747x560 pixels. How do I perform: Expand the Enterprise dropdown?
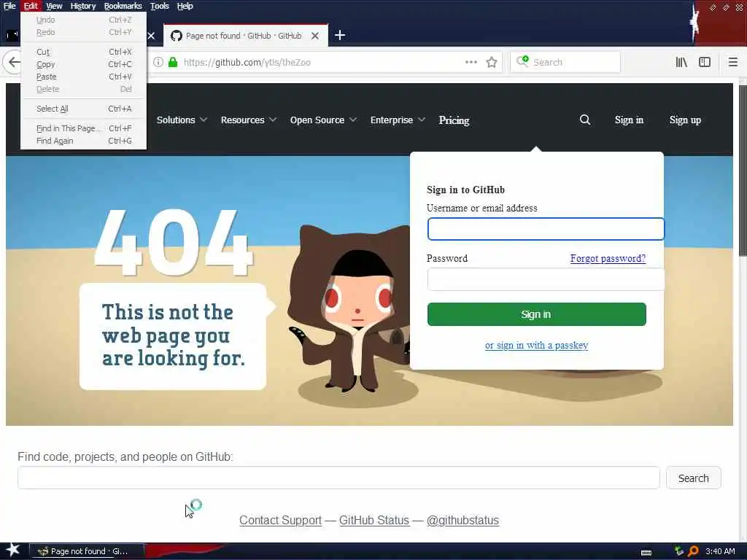tap(398, 120)
